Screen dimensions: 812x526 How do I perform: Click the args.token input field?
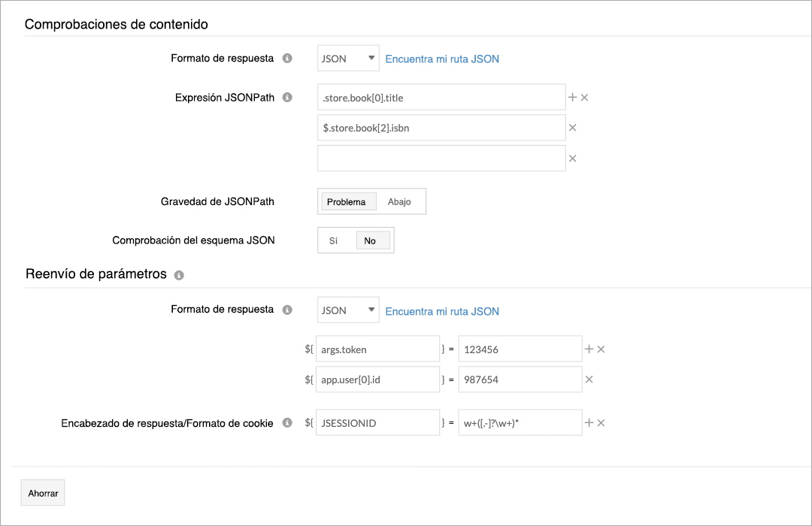click(x=377, y=349)
